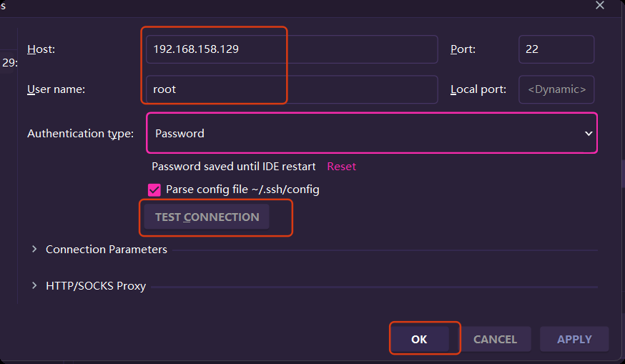625x364 pixels.
Task: Expand the HTTP/SOCKS Proxy section
Action: (x=96, y=286)
